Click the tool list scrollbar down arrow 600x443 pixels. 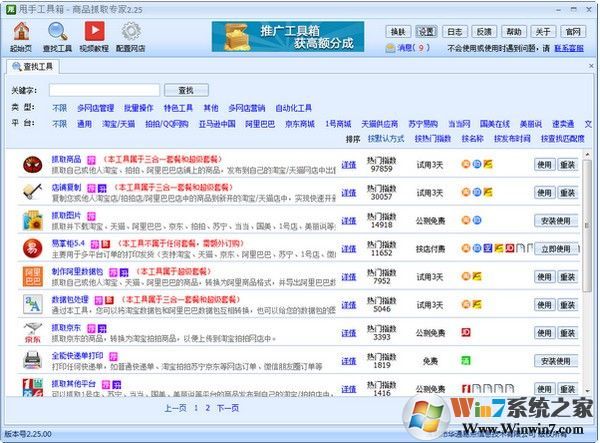pos(587,391)
